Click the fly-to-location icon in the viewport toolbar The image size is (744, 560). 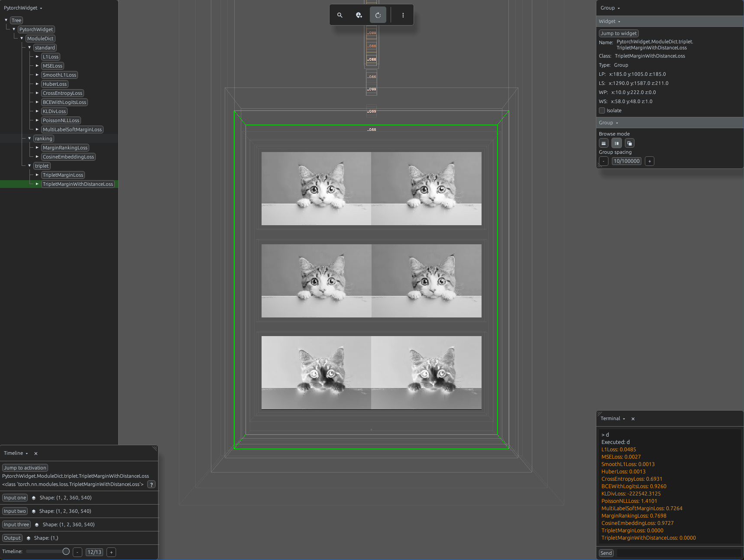(359, 15)
